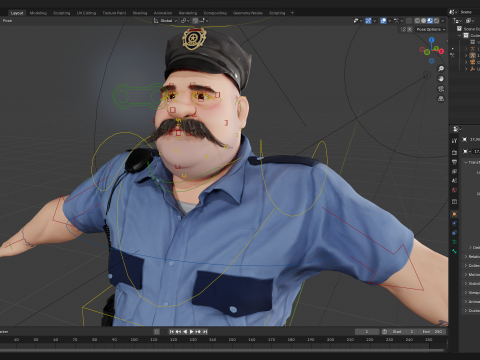480x360 pixels.
Task: Jump to first frame in timeline
Action: coord(172,332)
